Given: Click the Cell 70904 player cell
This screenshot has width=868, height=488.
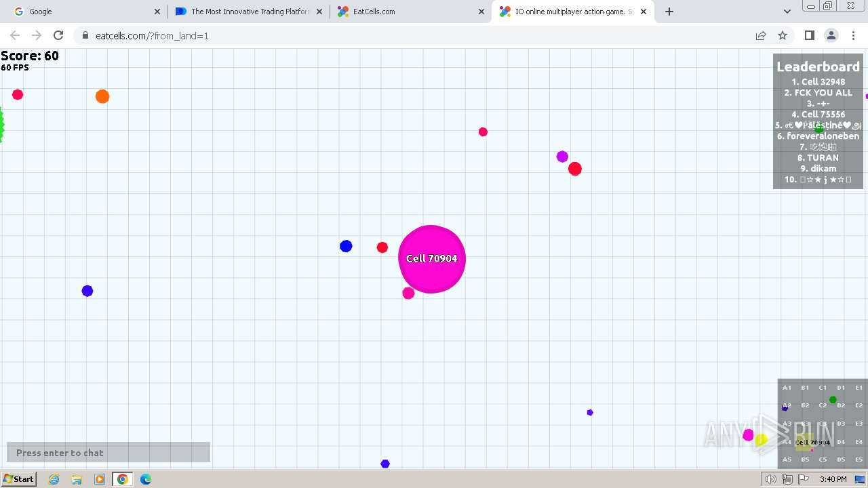Looking at the screenshot, I should (432, 259).
